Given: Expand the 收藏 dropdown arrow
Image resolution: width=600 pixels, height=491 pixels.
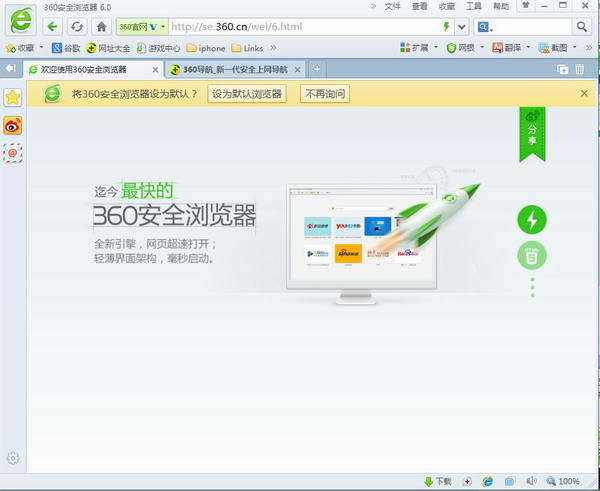Looking at the screenshot, I should (41, 47).
